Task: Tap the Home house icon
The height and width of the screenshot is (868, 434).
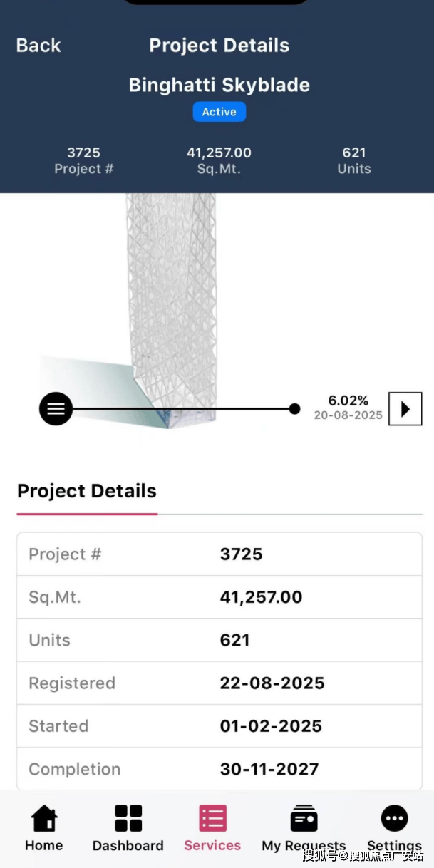Action: 44,819
